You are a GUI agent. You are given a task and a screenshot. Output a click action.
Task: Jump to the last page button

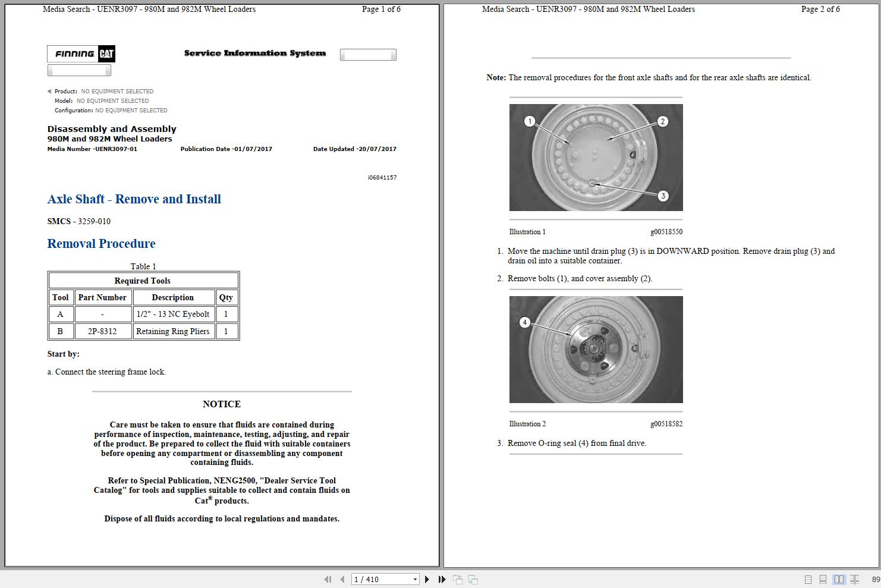[442, 579]
